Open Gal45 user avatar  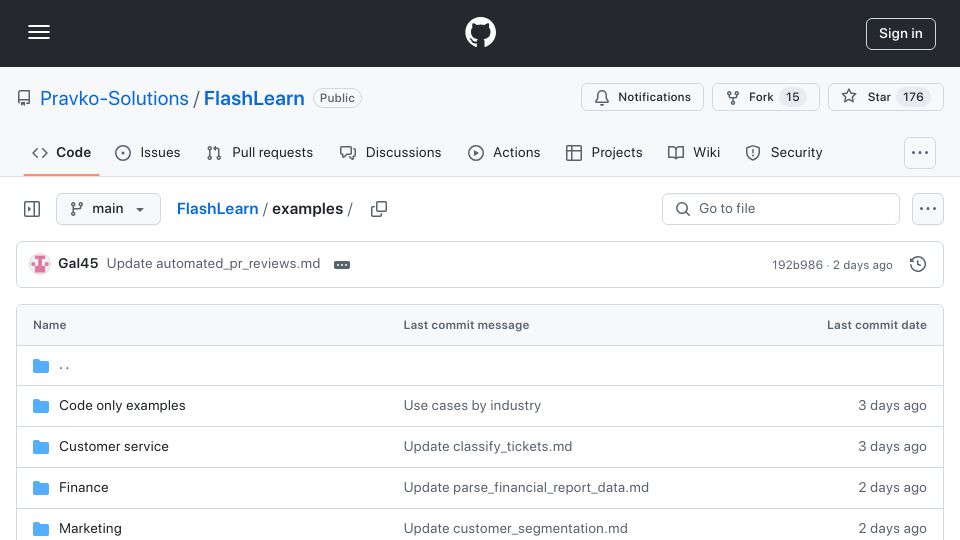point(40,264)
